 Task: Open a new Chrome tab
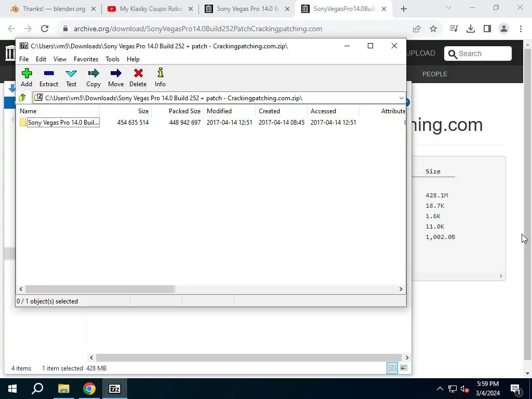403,9
